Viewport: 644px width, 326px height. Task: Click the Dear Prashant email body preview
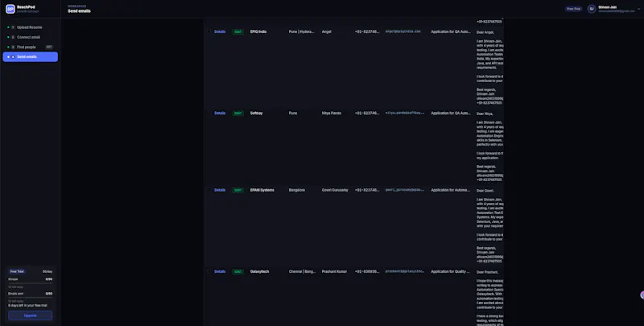point(490,298)
